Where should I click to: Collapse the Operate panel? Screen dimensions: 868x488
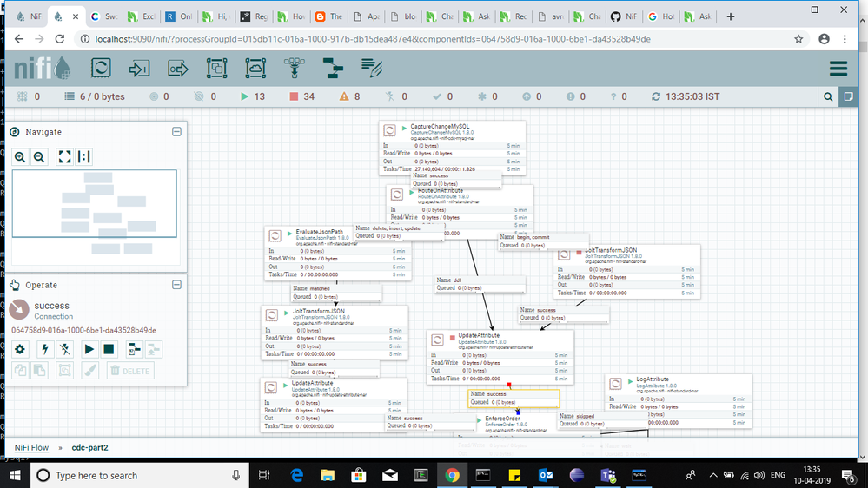tap(176, 284)
